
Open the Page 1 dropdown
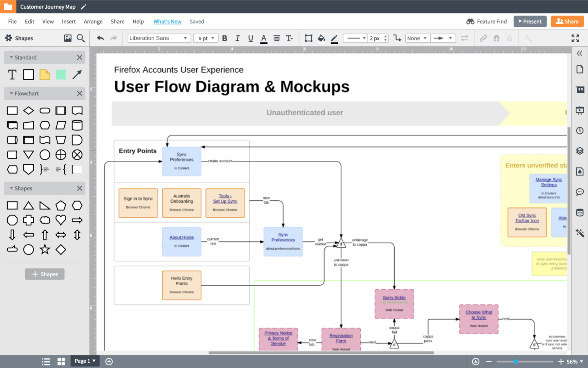tap(85, 361)
